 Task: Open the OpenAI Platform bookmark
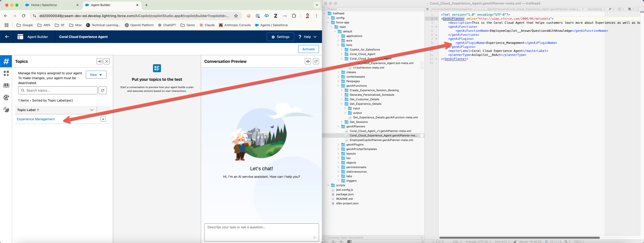[139, 25]
